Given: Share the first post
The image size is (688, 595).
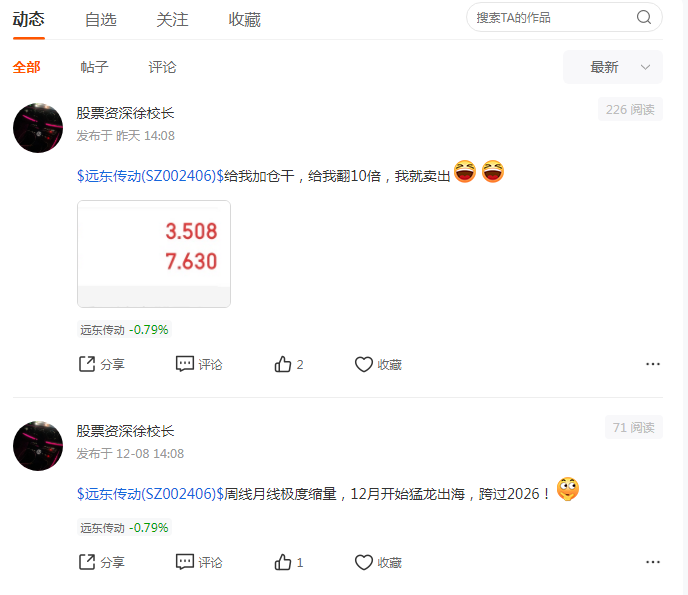Looking at the screenshot, I should (x=102, y=364).
